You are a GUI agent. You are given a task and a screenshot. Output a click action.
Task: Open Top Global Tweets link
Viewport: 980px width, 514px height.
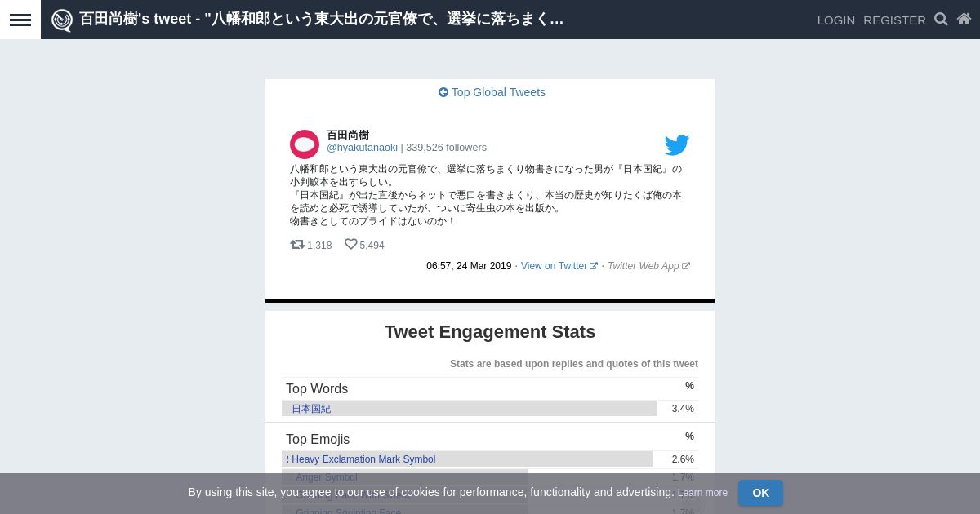point(492,92)
